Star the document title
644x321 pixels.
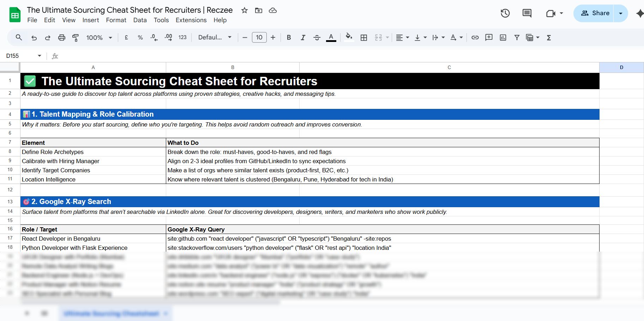[x=245, y=10]
